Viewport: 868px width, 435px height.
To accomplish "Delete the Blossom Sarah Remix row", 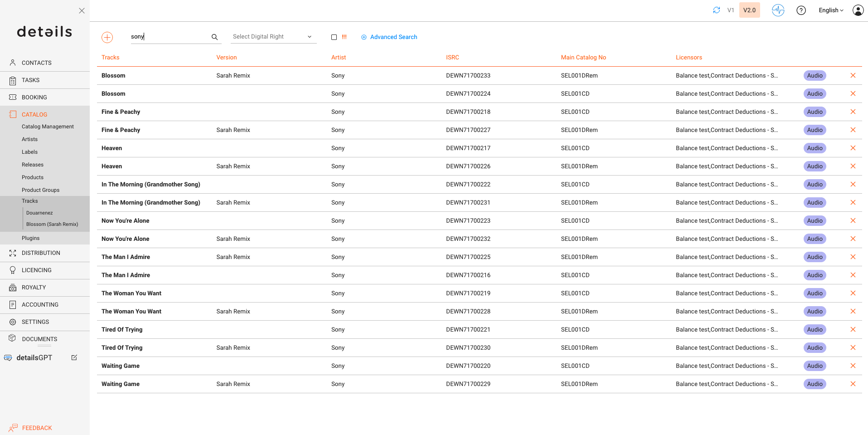I will pyautogui.click(x=853, y=76).
